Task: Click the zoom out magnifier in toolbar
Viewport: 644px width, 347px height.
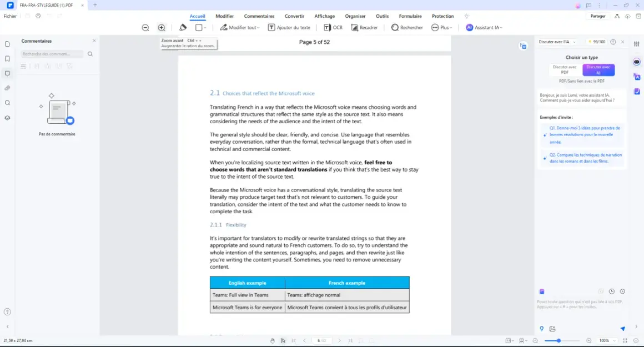Action: click(145, 28)
